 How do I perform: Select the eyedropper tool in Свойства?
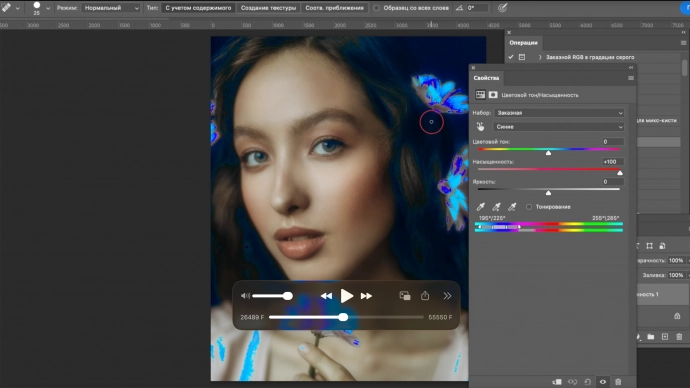point(481,207)
